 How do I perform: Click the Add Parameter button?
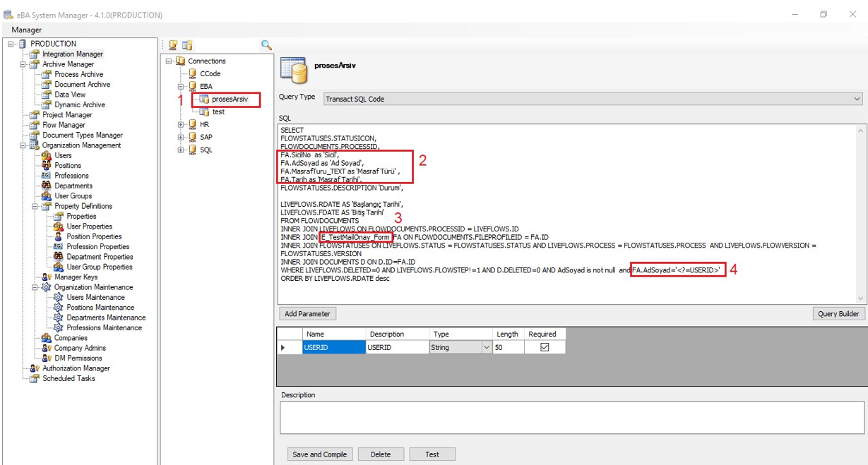point(307,313)
